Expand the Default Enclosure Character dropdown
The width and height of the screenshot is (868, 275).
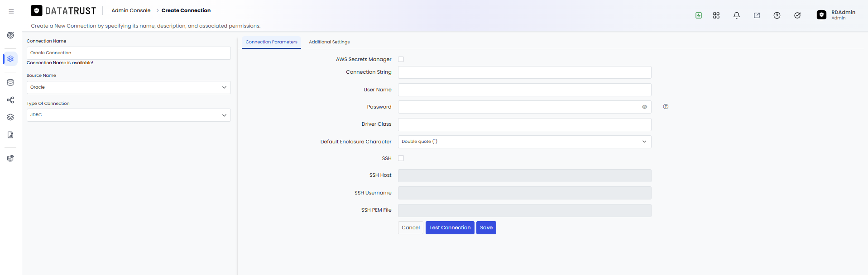coord(524,142)
